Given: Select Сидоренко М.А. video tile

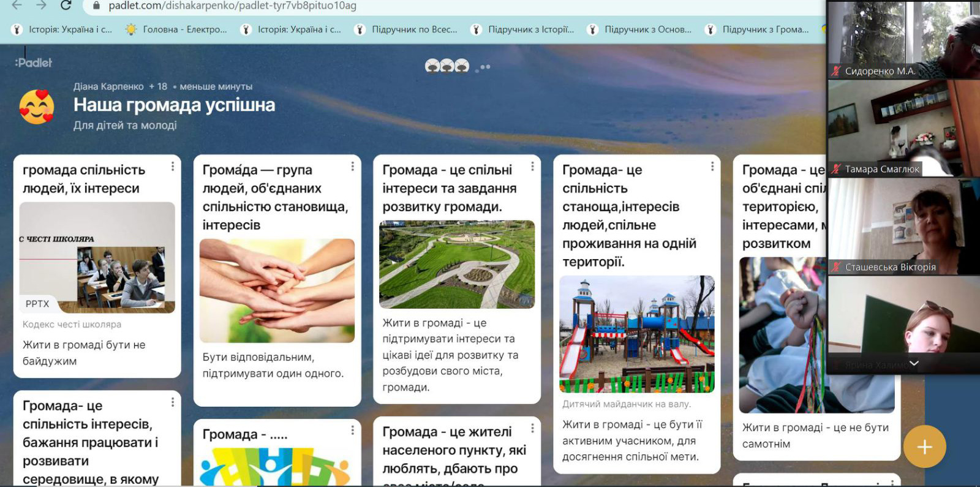Looking at the screenshot, I should [x=904, y=40].
